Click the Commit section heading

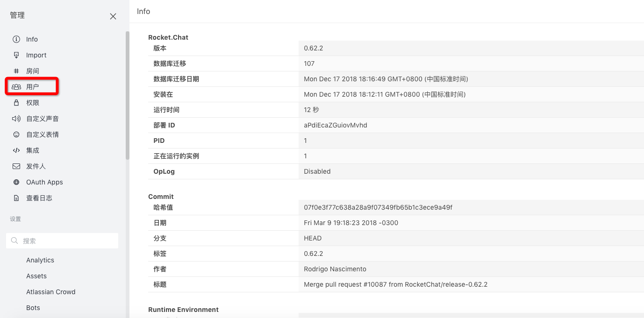click(161, 197)
